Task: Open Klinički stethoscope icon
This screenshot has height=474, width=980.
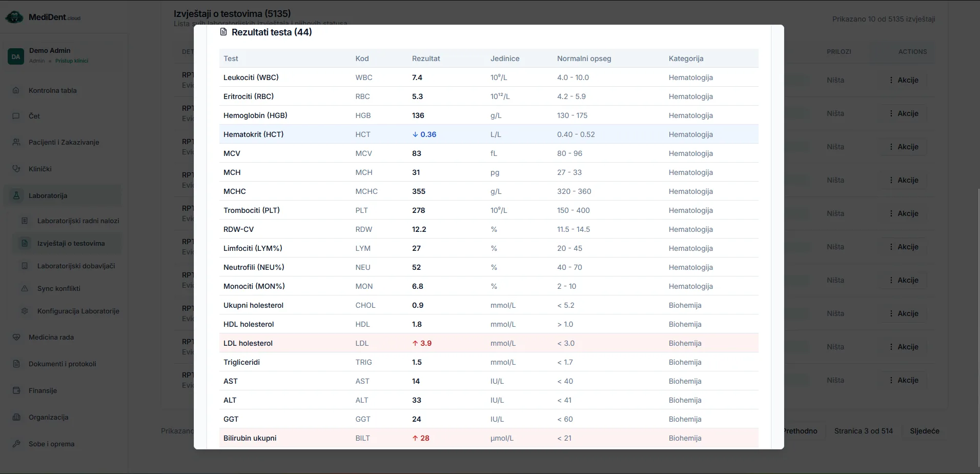Action: click(x=16, y=169)
